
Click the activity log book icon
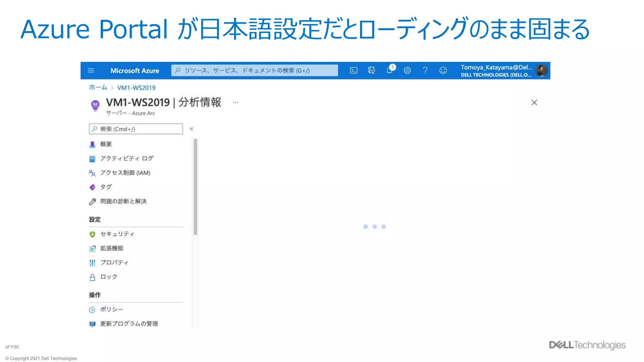click(x=92, y=159)
